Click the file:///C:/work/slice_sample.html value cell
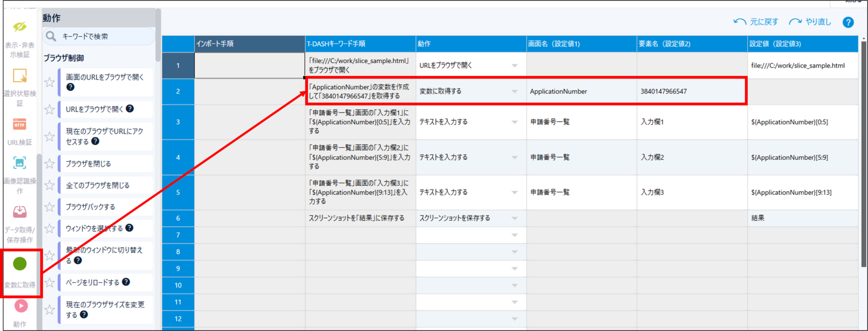868x331 pixels. [x=803, y=66]
